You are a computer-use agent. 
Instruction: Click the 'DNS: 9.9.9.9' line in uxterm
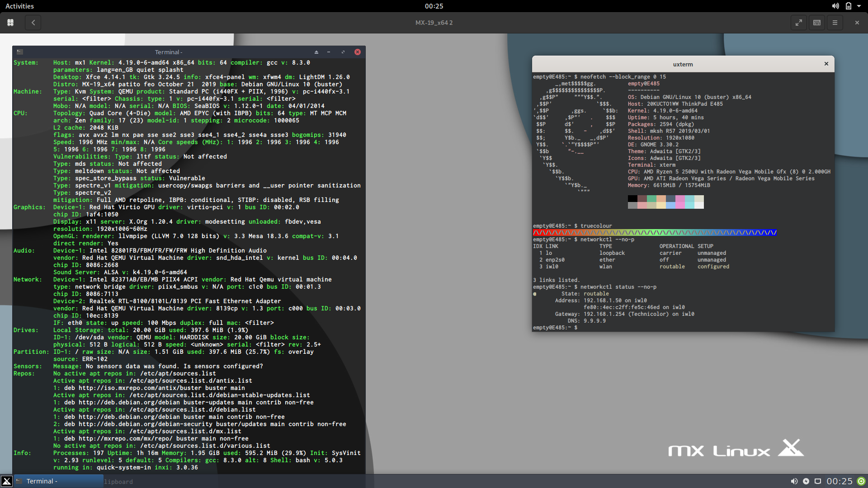click(x=587, y=321)
